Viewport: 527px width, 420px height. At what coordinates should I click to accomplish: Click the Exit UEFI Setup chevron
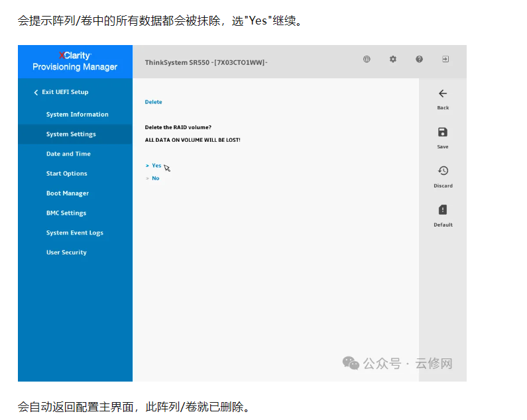[x=36, y=92]
